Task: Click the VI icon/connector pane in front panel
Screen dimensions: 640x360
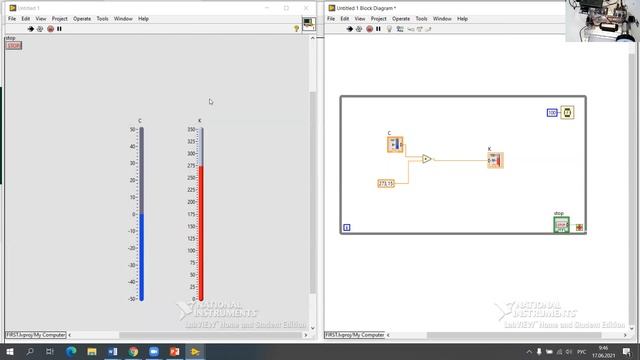Action: [308, 24]
